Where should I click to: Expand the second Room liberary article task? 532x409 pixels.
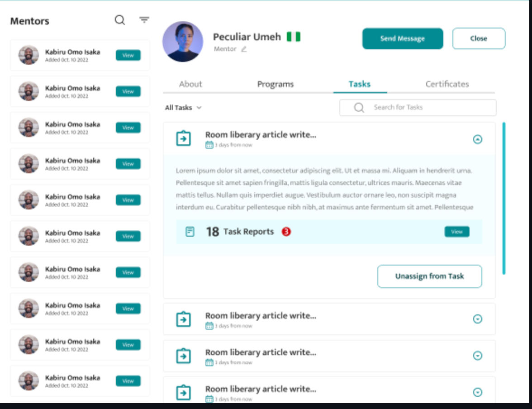pos(477,319)
